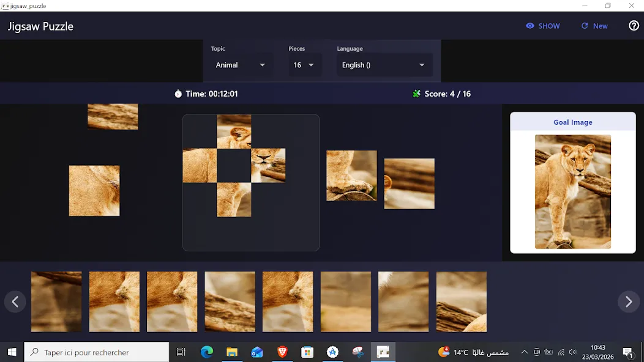
Task: Select the third tray piece in the strip
Action: point(172,301)
